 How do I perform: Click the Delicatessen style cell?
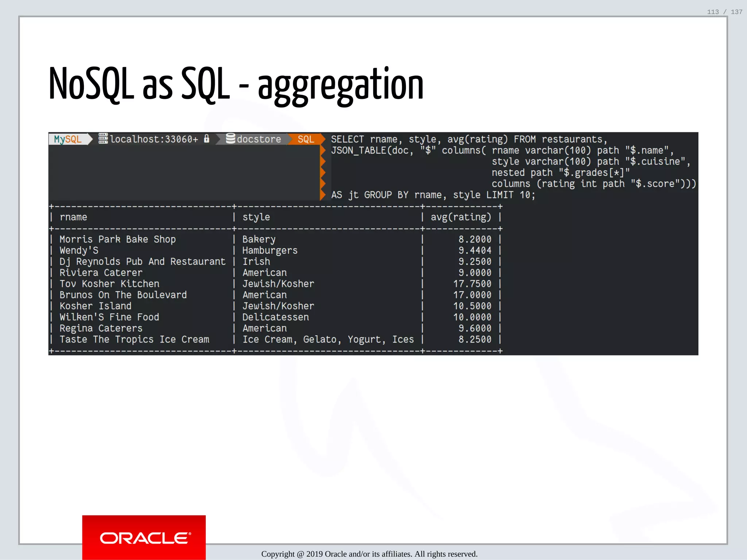pyautogui.click(x=276, y=317)
